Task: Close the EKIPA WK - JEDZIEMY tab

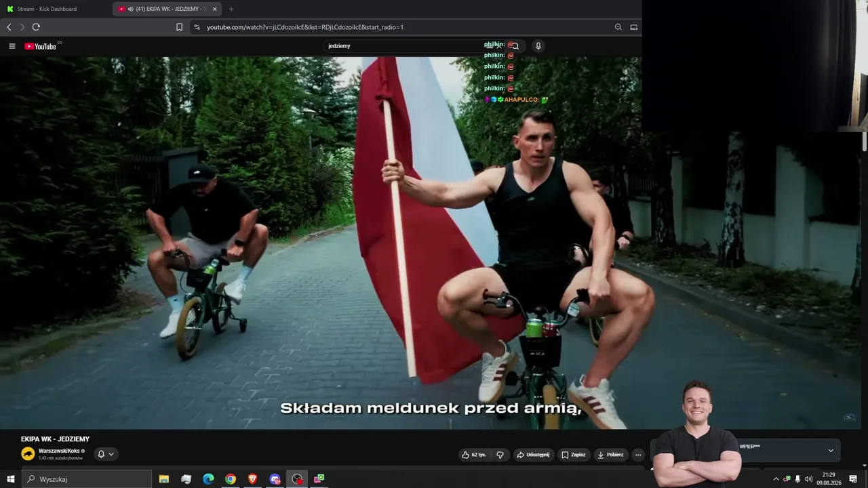Action: tap(215, 9)
